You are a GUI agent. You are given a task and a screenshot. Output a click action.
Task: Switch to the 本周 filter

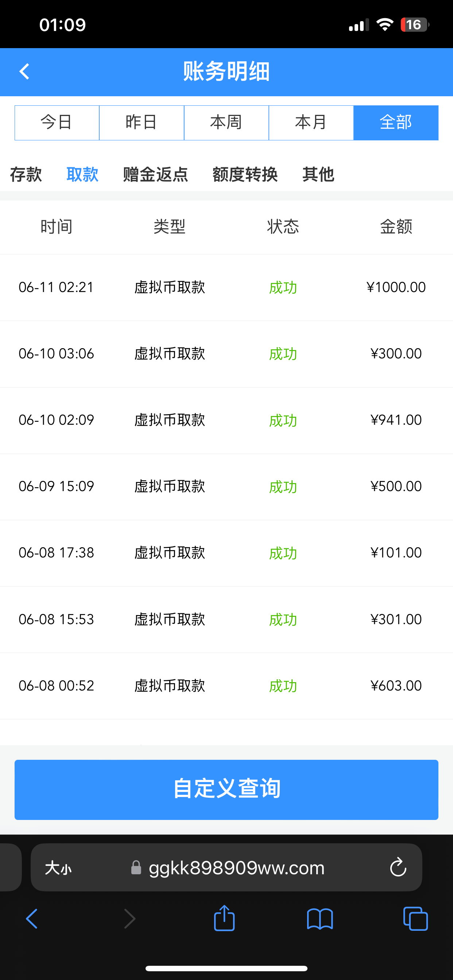[226, 122]
